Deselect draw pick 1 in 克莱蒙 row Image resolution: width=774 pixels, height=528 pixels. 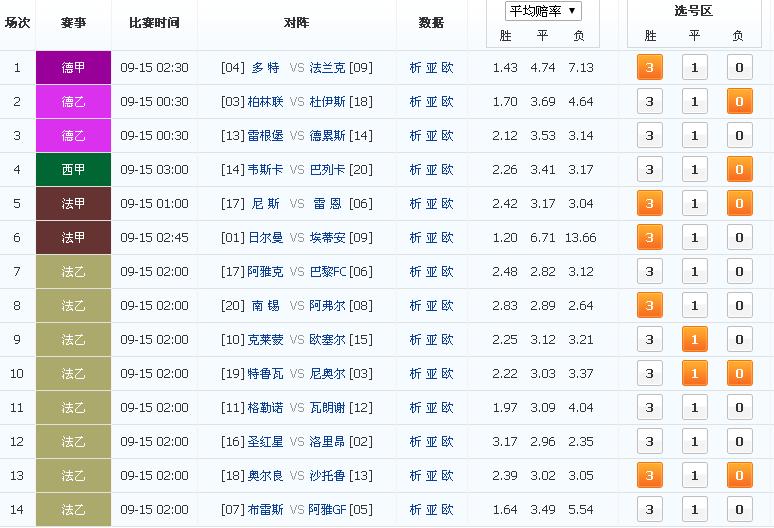coord(694,340)
